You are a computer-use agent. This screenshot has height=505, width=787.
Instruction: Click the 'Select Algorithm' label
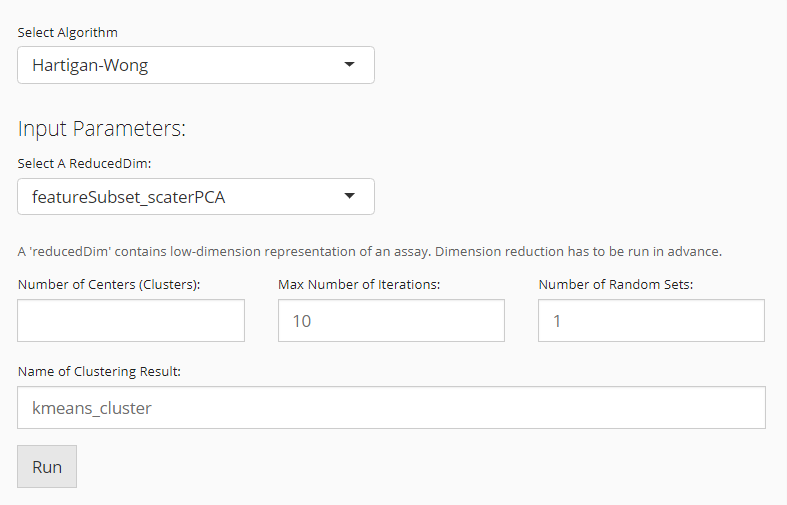(x=68, y=33)
